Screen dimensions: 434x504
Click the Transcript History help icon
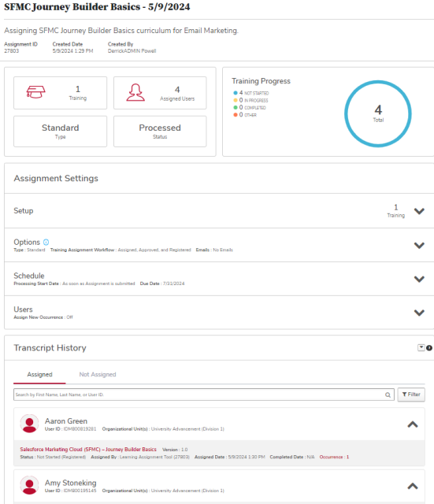[428, 348]
